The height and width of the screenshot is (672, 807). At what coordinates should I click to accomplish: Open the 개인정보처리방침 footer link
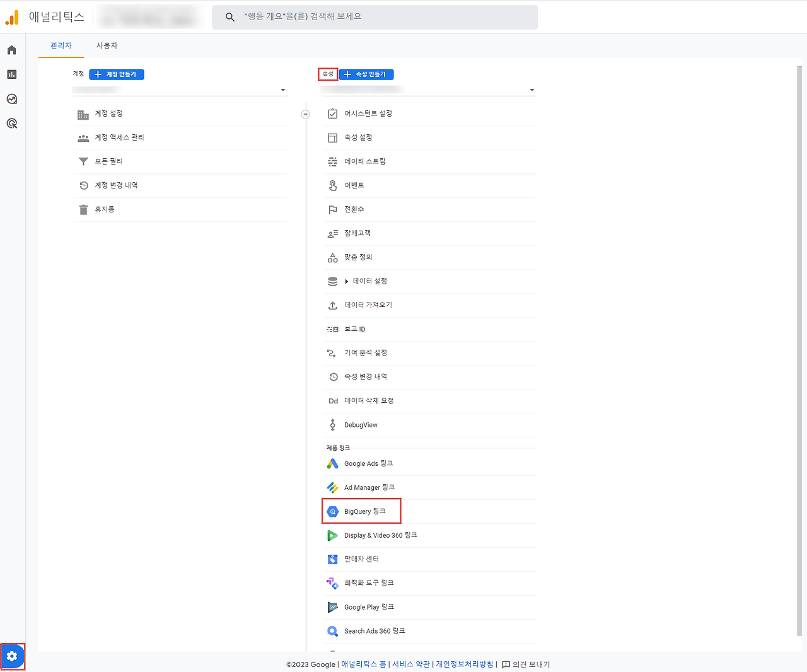tap(465, 664)
